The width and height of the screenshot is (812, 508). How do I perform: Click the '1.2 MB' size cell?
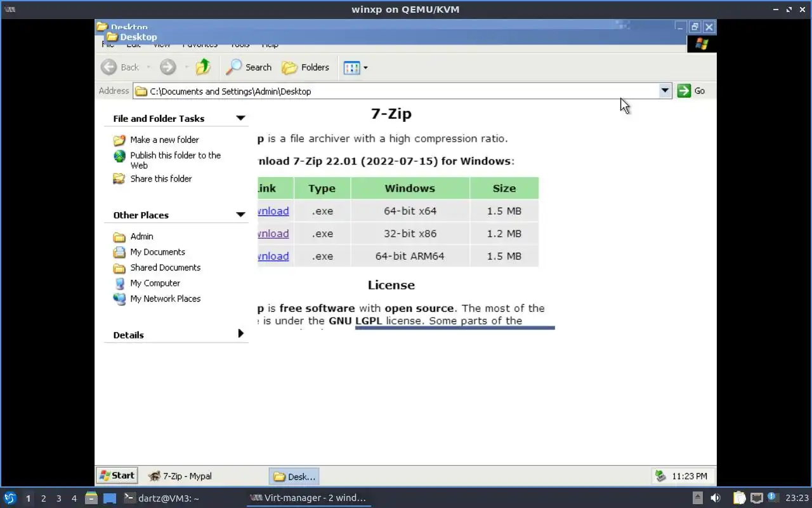pos(504,234)
